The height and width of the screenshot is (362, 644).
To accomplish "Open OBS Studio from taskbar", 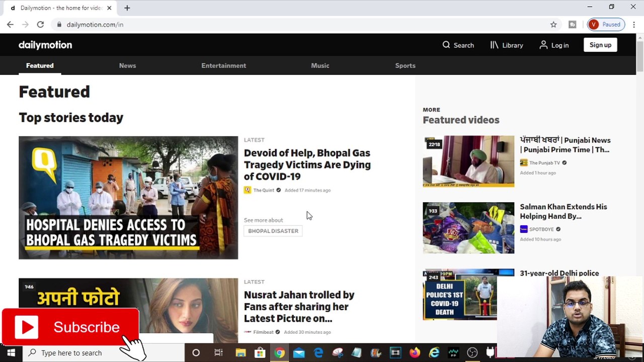I will click(472, 352).
